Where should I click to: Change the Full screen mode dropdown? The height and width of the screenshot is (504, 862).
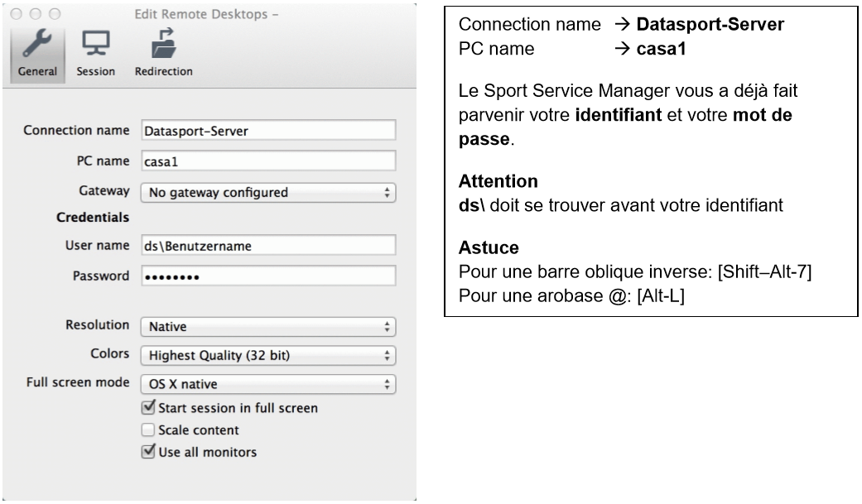click(267, 384)
